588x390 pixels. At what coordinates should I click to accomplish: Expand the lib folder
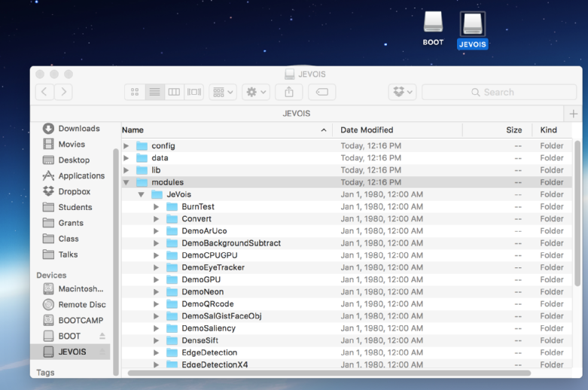[x=126, y=170]
